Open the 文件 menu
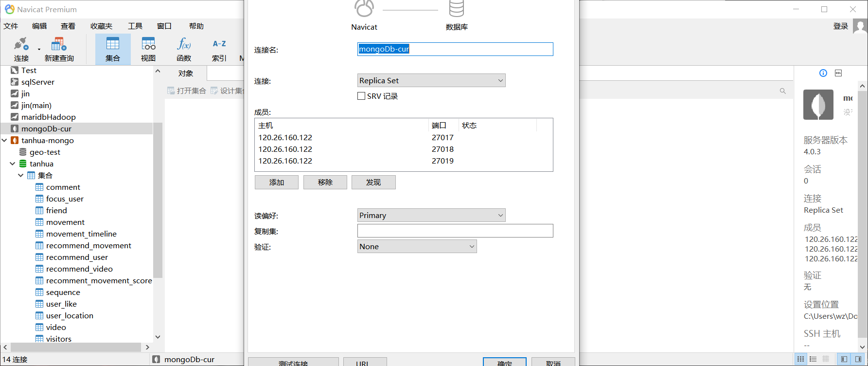868x366 pixels. [11, 26]
